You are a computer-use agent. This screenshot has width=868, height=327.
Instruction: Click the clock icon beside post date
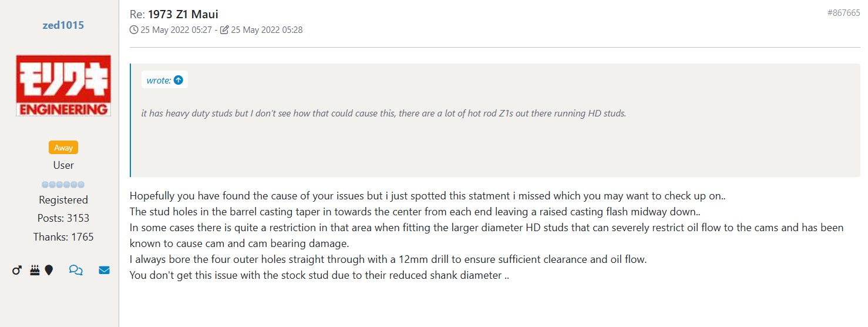pyautogui.click(x=134, y=29)
